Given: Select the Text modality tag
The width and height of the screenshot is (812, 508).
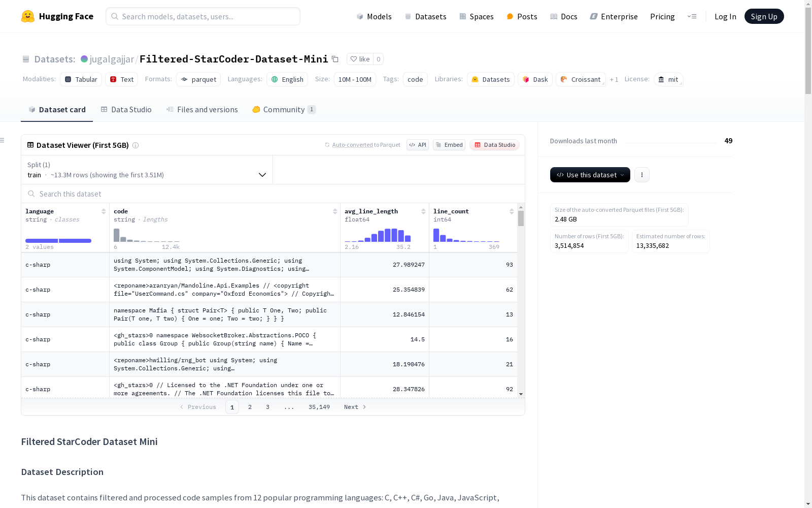Looking at the screenshot, I should coord(122,79).
